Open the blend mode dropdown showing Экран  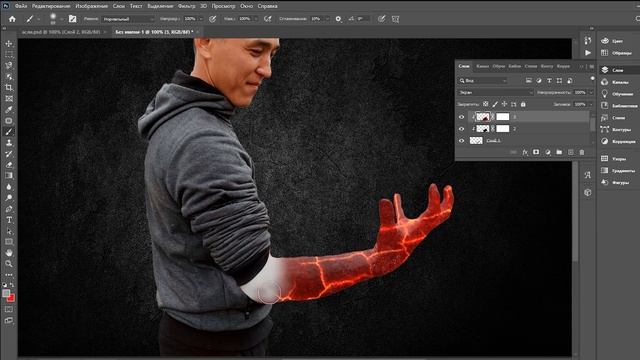click(x=496, y=93)
